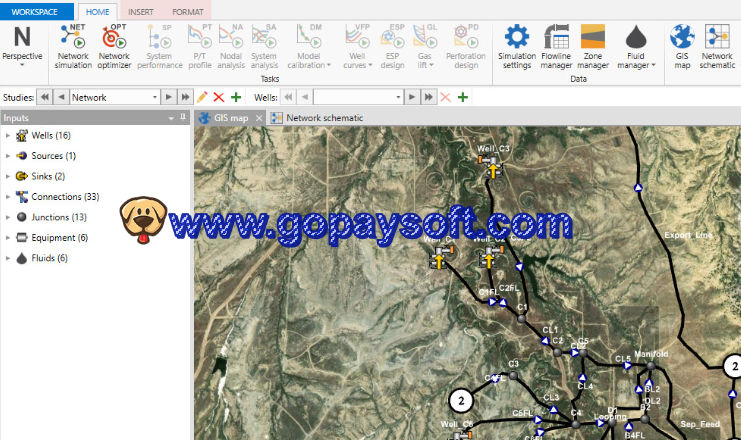
Task: Start System analysis task
Action: click(264, 46)
